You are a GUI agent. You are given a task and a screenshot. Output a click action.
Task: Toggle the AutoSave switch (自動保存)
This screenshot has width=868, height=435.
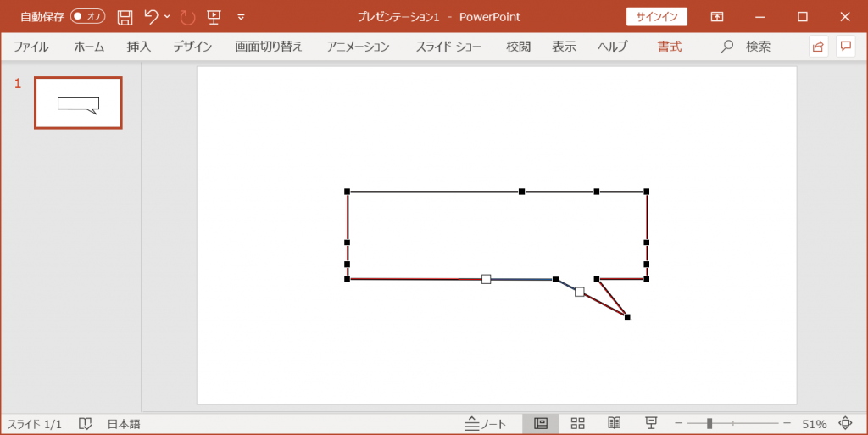click(87, 17)
